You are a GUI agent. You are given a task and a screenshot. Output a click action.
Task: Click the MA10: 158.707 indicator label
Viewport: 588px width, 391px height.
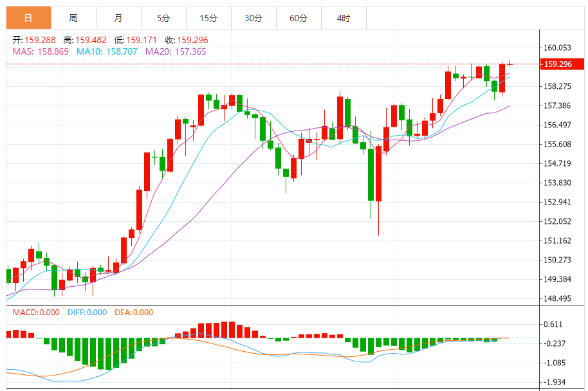107,51
